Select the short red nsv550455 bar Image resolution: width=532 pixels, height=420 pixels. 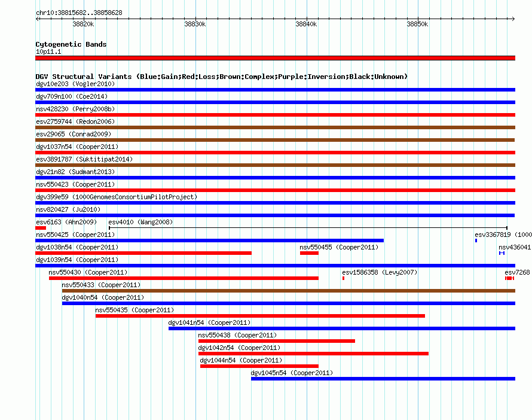(x=309, y=253)
